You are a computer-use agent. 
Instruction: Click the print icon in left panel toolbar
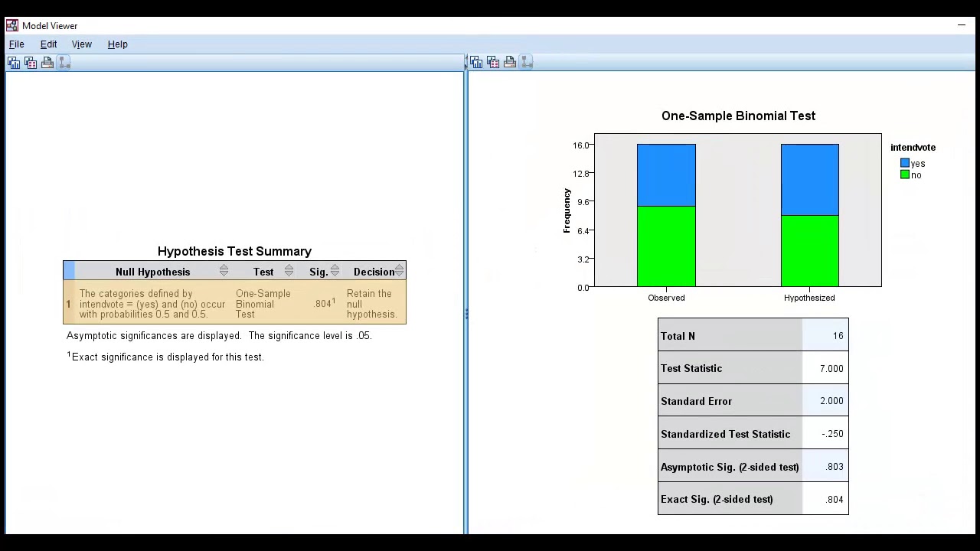coord(47,63)
